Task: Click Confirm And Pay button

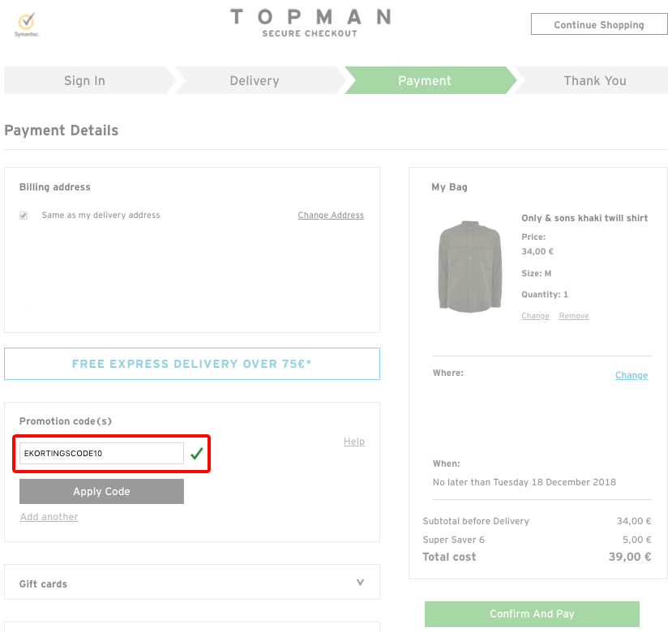Action: [532, 613]
